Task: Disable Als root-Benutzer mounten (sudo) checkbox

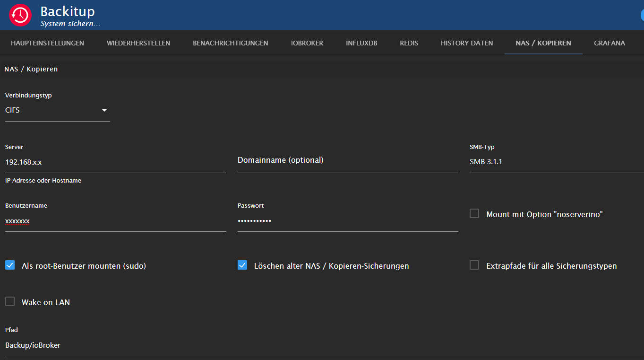Action: 10,265
